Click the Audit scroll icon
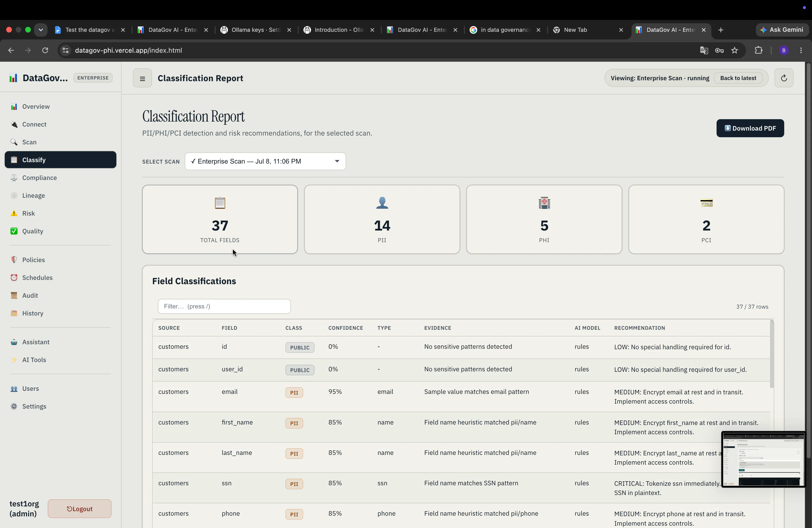The image size is (812, 528). click(x=14, y=295)
